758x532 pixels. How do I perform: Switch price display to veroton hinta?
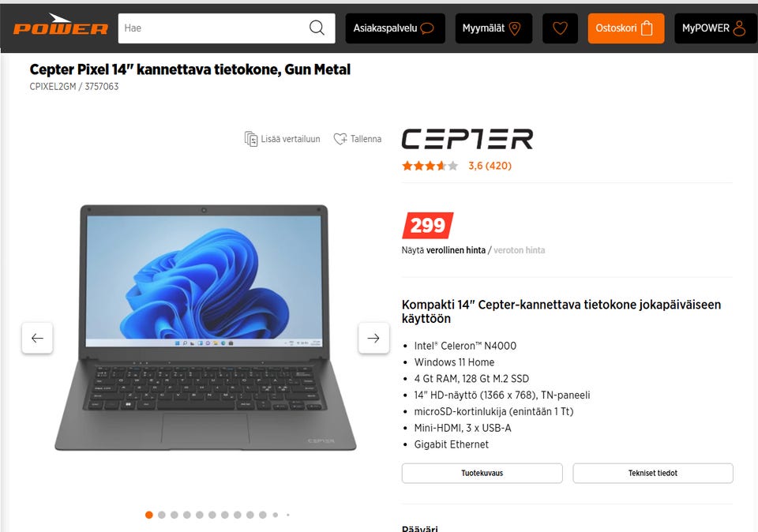[x=519, y=250]
